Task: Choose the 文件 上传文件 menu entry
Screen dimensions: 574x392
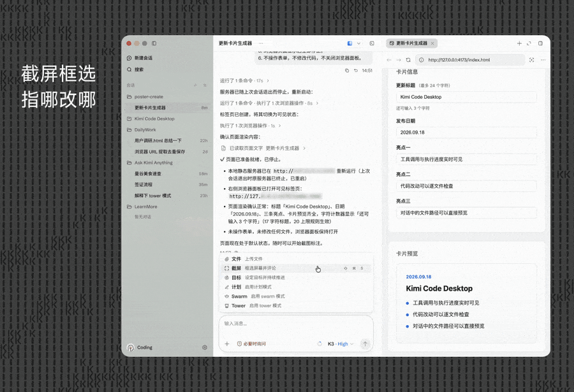Action: [x=297, y=259]
